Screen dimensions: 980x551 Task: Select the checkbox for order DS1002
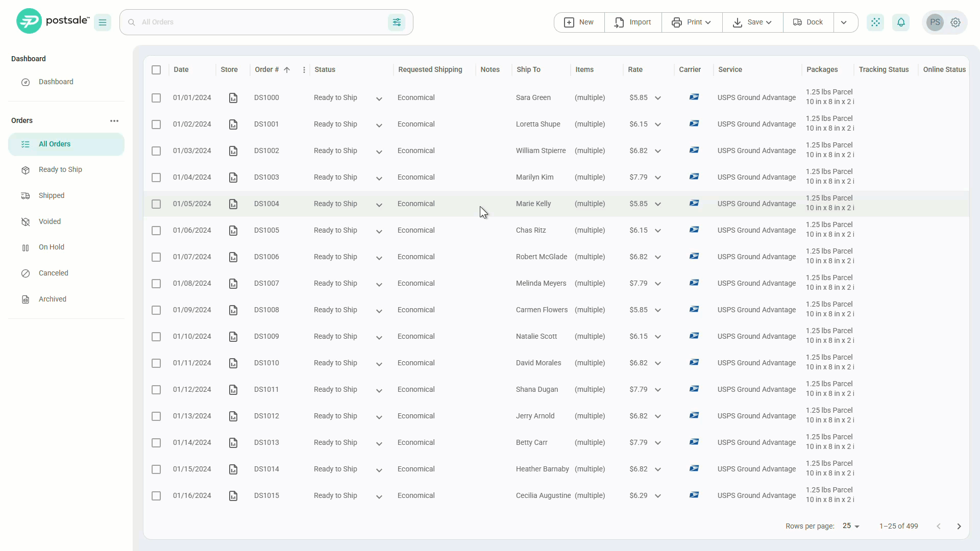(x=156, y=151)
